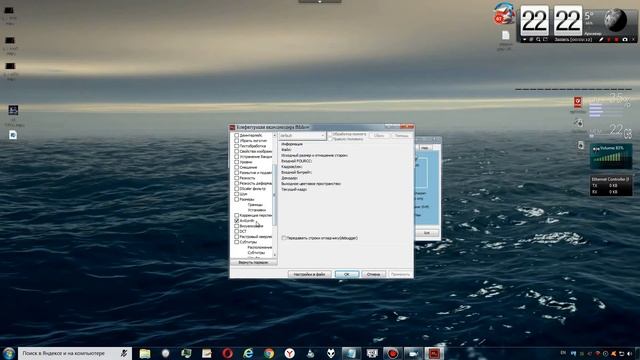Viewport: 640px width, 360px height.
Task: Click the Помощь button at top
Action: (x=401, y=136)
